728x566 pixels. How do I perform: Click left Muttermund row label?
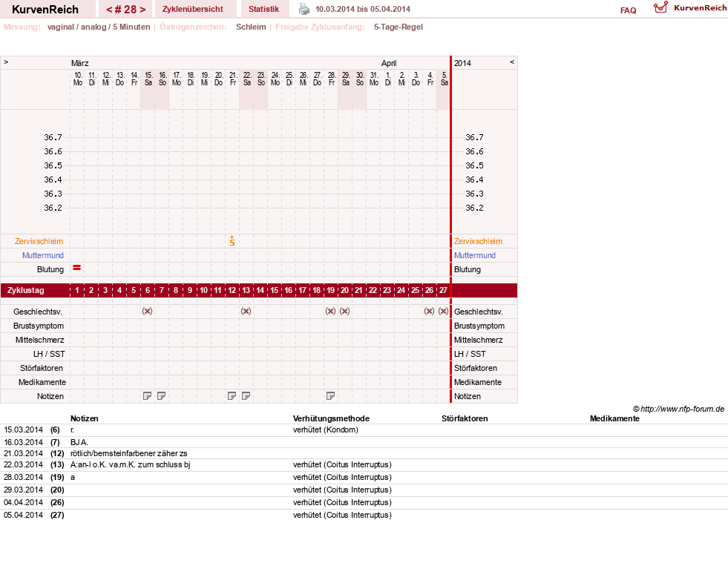point(43,255)
